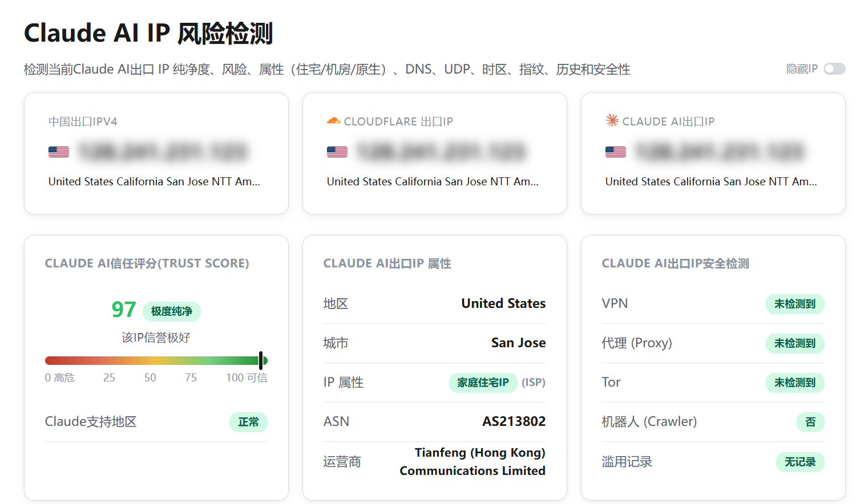This screenshot has width=856, height=504.
Task: Click the CLAUDE AI出口IP 属性 heading
Action: point(387,263)
